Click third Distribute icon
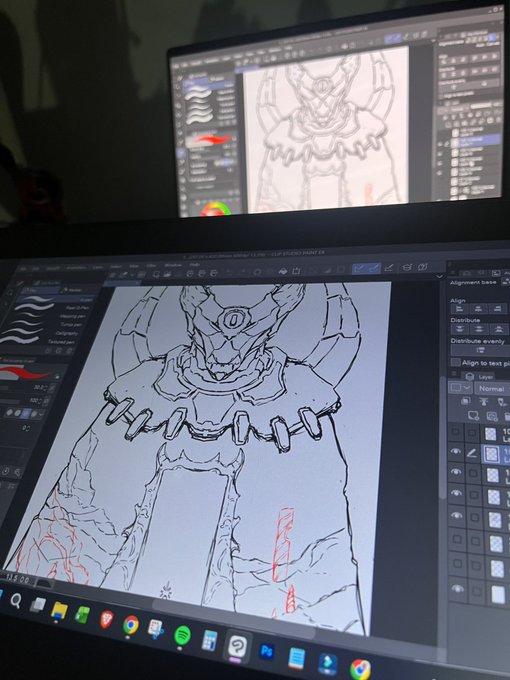 [497, 329]
